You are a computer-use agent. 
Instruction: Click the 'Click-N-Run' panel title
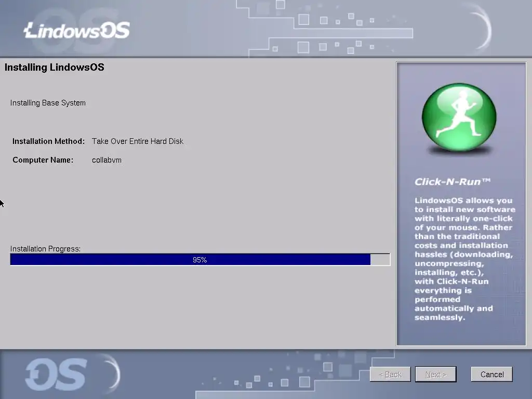pyautogui.click(x=453, y=182)
